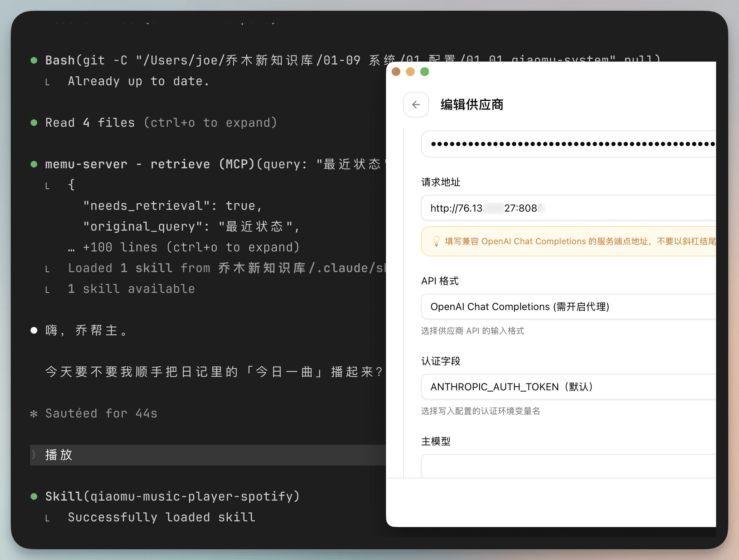Screen dimensions: 739x560
Task: Open the API 格式 dropdown
Action: (569, 306)
